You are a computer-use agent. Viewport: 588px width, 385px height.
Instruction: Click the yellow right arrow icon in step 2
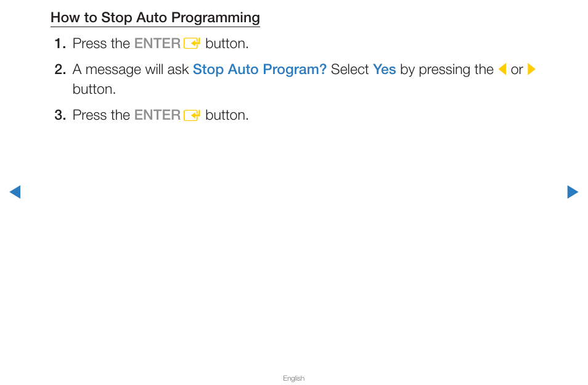pyautogui.click(x=531, y=70)
